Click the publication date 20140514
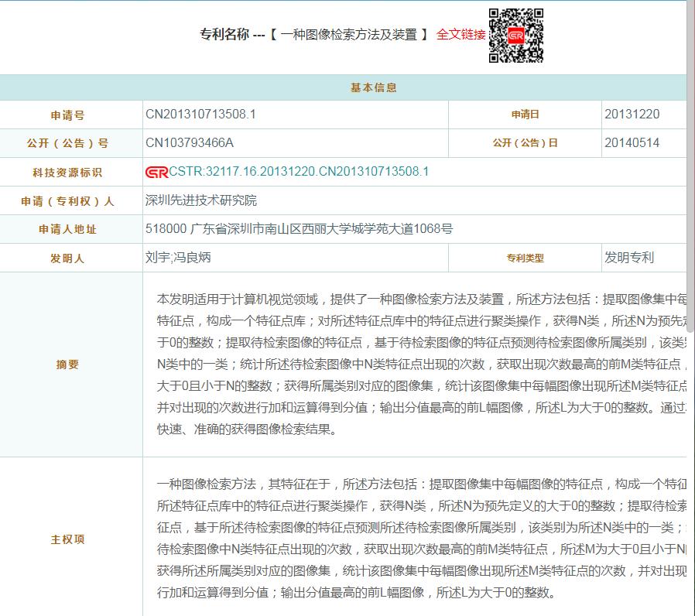This screenshot has width=695, height=616. pos(632,143)
